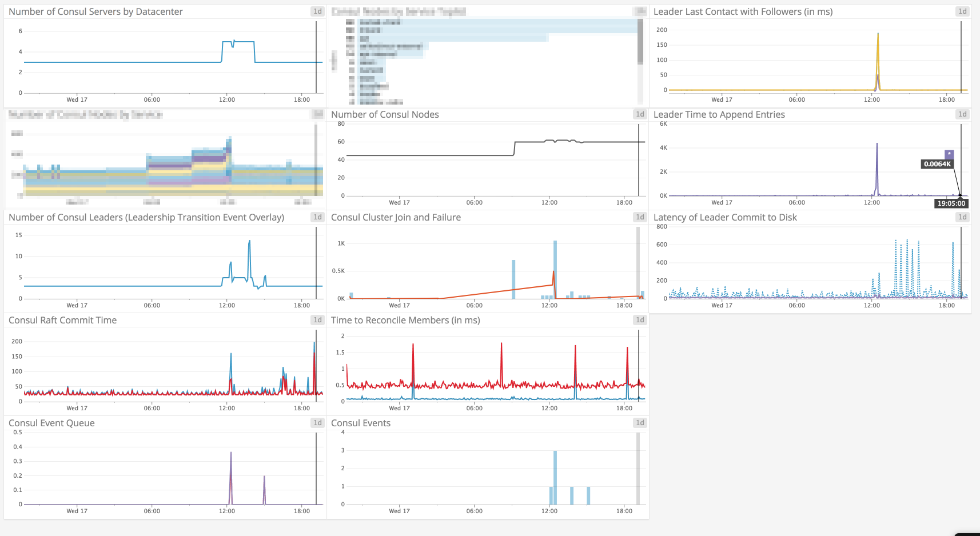This screenshot has width=980, height=536.
Task: Click 1d badge on Consul Event Queue
Action: pos(317,423)
